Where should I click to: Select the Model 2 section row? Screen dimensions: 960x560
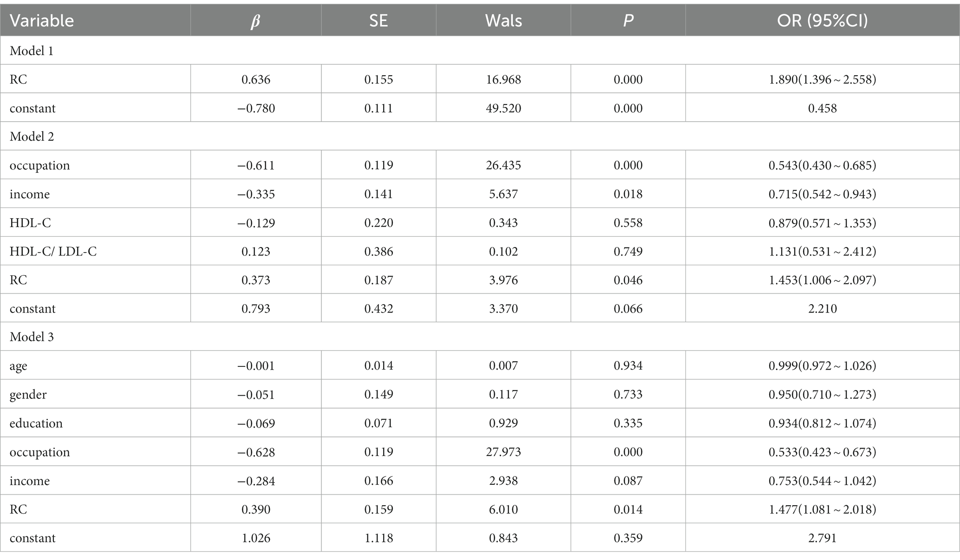click(480, 137)
